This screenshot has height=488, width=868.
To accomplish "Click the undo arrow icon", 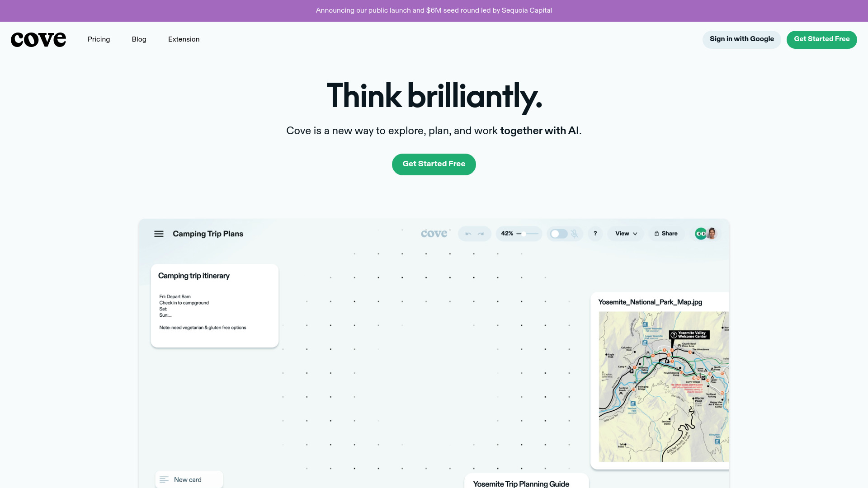I will tap(468, 233).
